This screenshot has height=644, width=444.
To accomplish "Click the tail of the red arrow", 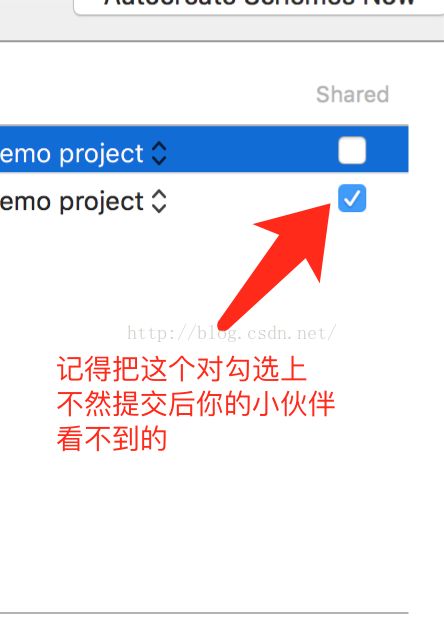I will [224, 324].
